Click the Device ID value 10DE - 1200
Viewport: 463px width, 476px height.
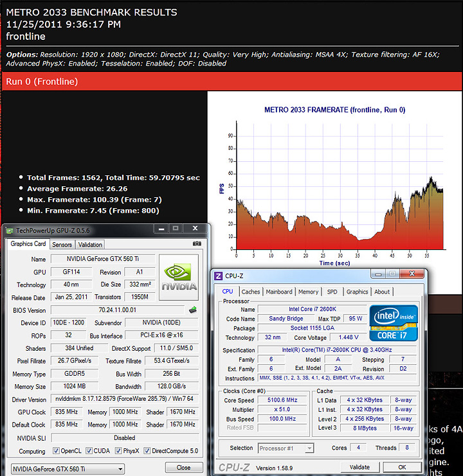click(x=68, y=322)
